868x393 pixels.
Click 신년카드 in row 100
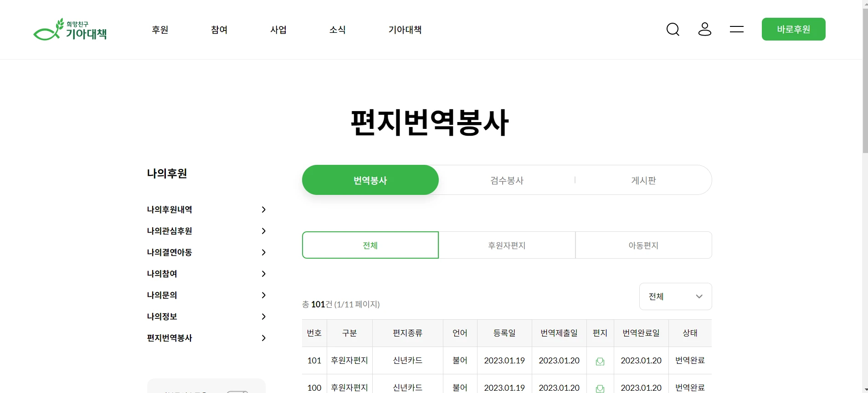pos(408,388)
